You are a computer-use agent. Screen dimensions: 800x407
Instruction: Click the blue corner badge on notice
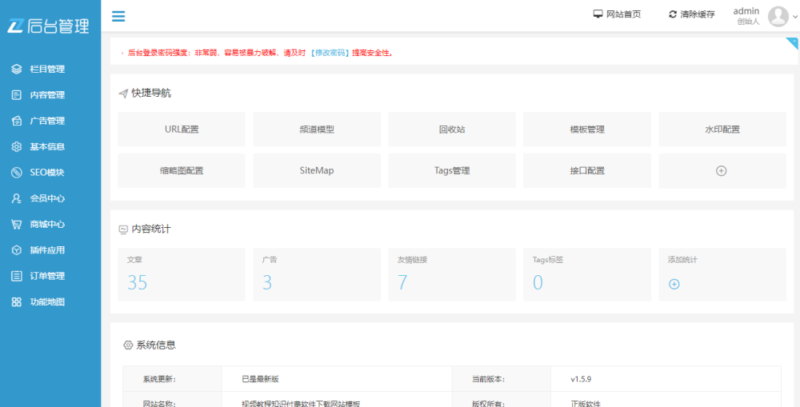pos(793,42)
